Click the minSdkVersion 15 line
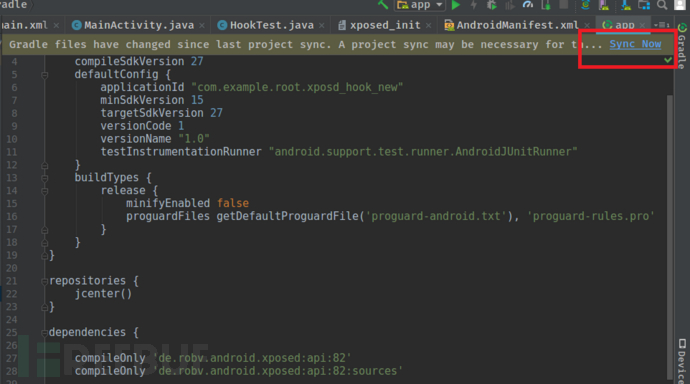690x384 pixels. click(152, 100)
